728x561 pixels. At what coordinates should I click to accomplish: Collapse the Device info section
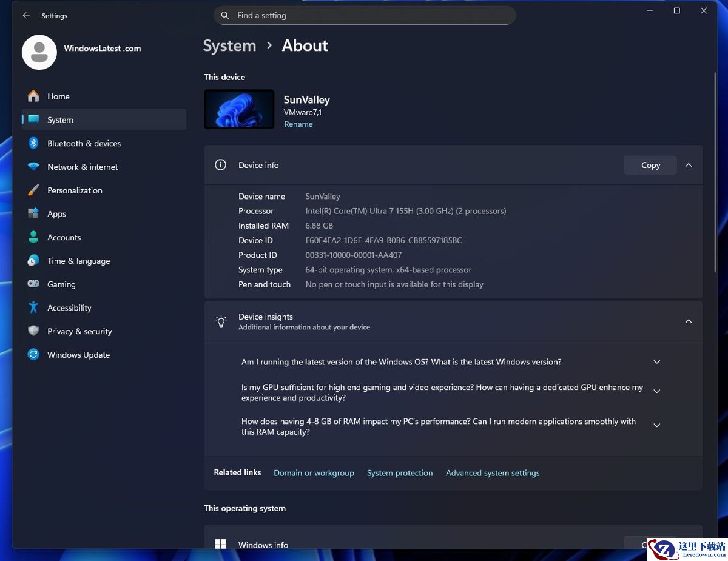point(689,165)
